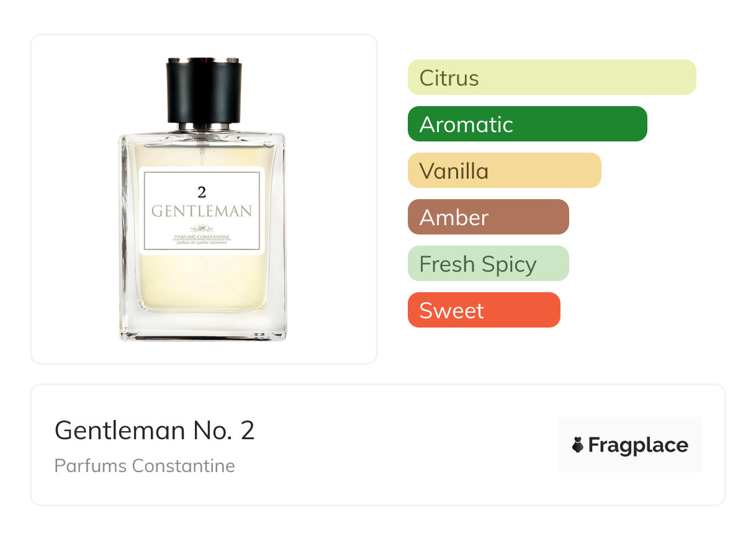Click the brown Amber accord bar

pos(488,217)
